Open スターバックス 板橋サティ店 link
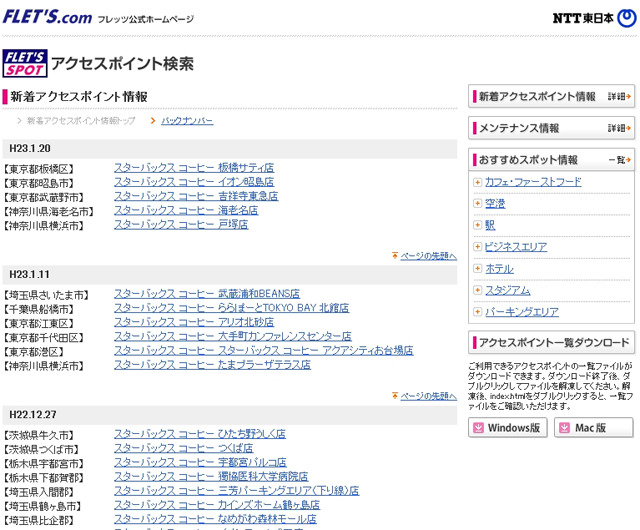This screenshot has height=530, width=640. pyautogui.click(x=194, y=168)
